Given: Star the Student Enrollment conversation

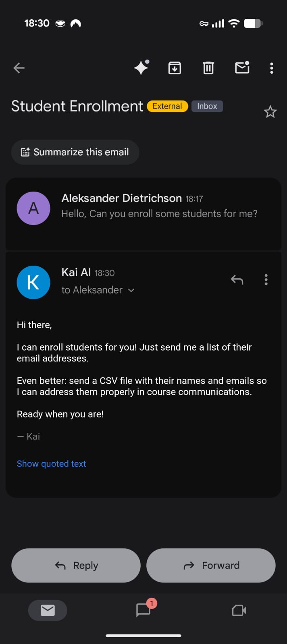Looking at the screenshot, I should click(270, 111).
